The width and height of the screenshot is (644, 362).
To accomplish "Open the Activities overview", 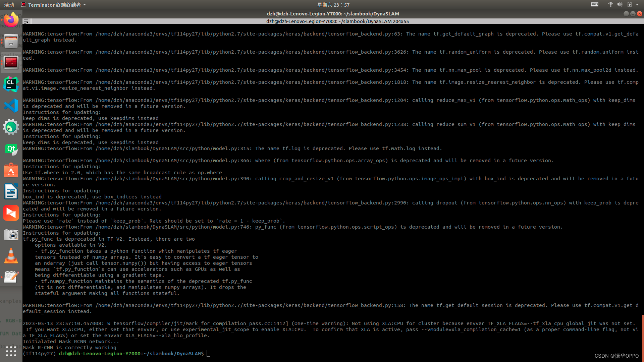I will click(x=9, y=5).
